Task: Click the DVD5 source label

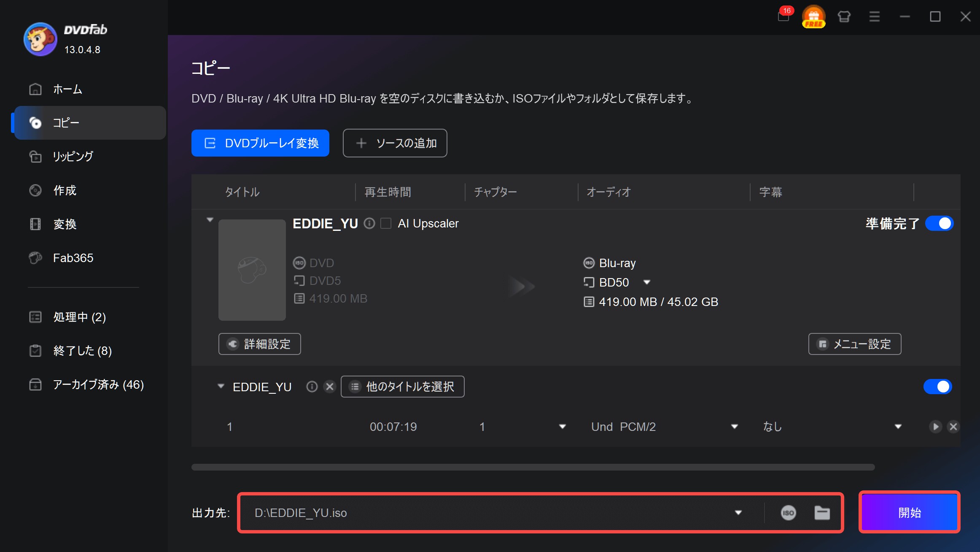Action: (325, 281)
